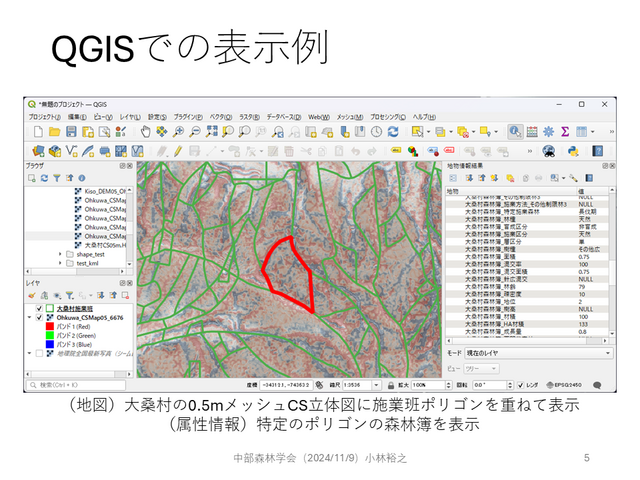Screen dimensions: 640x480
Task: Save the project with the floppy disk icon
Action: click(71, 131)
